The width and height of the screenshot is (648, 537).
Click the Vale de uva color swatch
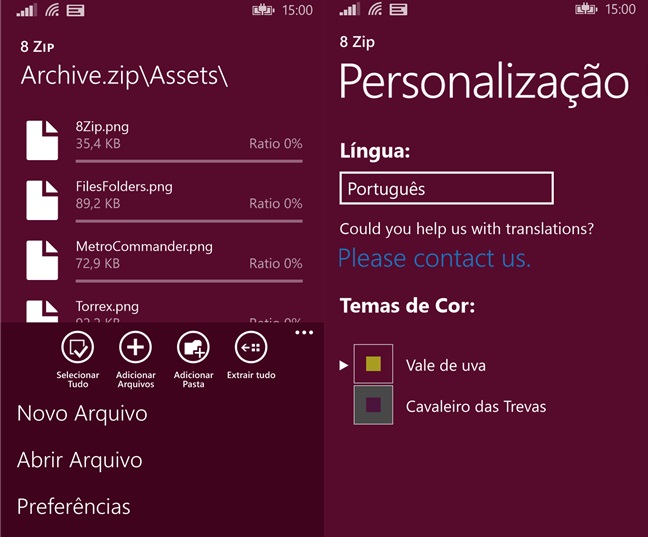click(373, 364)
